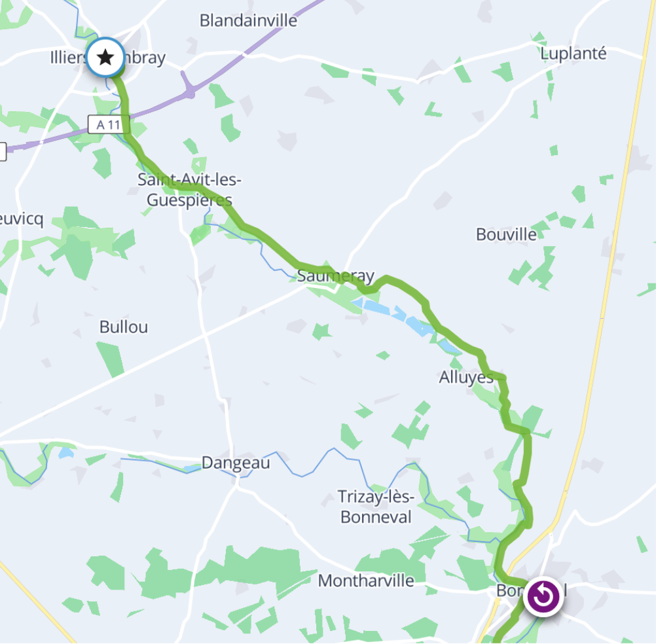Select the Trizay-lès-Bonneval label
Image resolution: width=656 pixels, height=644 pixels.
(376, 507)
